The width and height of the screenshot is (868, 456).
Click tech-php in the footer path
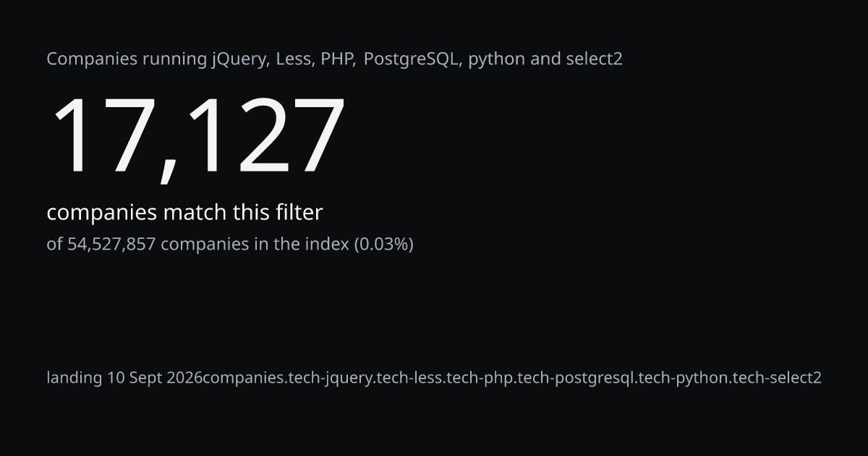tap(480, 378)
